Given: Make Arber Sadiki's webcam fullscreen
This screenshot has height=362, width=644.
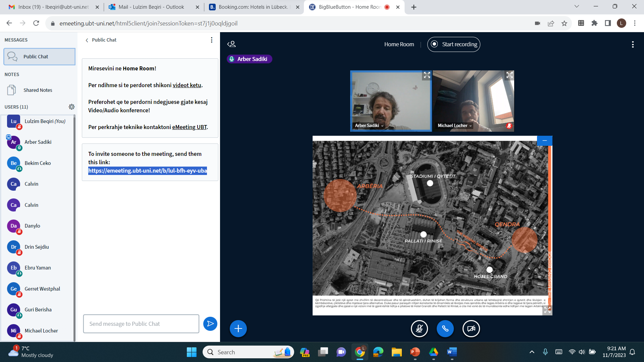Looking at the screenshot, I should coord(427,75).
